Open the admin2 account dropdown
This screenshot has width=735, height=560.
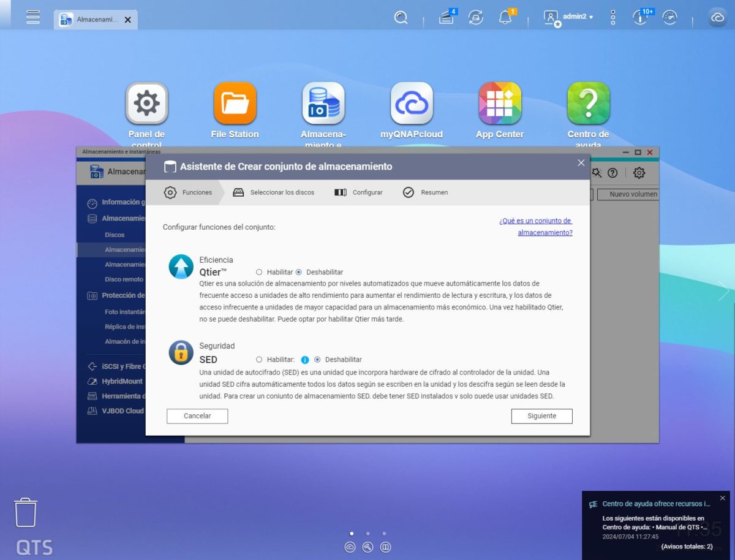(578, 17)
